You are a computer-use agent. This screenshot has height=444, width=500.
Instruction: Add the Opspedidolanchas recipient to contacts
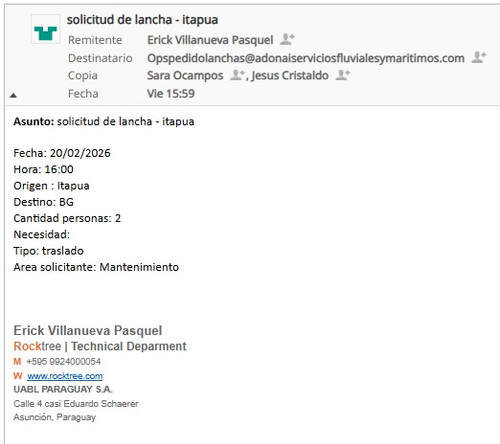click(x=479, y=57)
